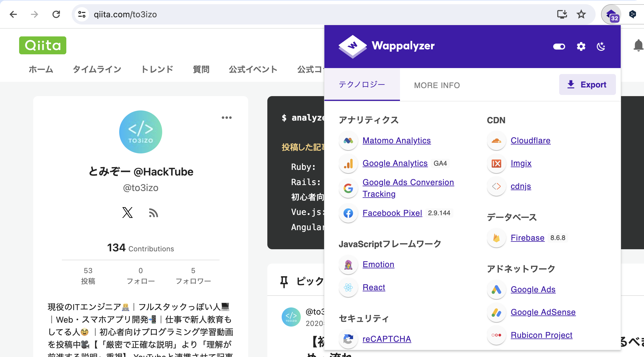This screenshot has height=357, width=644.
Task: Export the detected technologies
Action: pos(587,84)
